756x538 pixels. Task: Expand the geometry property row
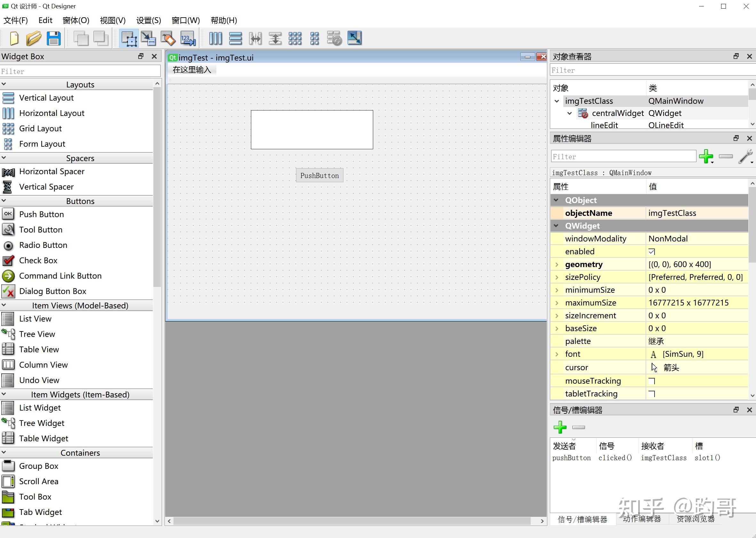coord(557,265)
